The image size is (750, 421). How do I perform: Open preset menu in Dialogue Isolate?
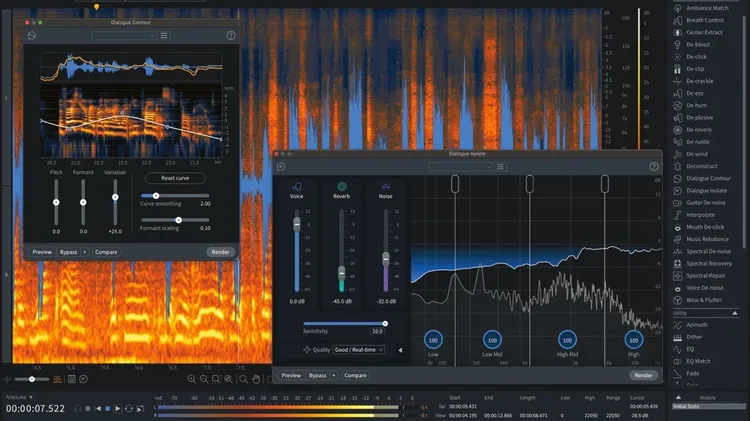[x=500, y=166]
